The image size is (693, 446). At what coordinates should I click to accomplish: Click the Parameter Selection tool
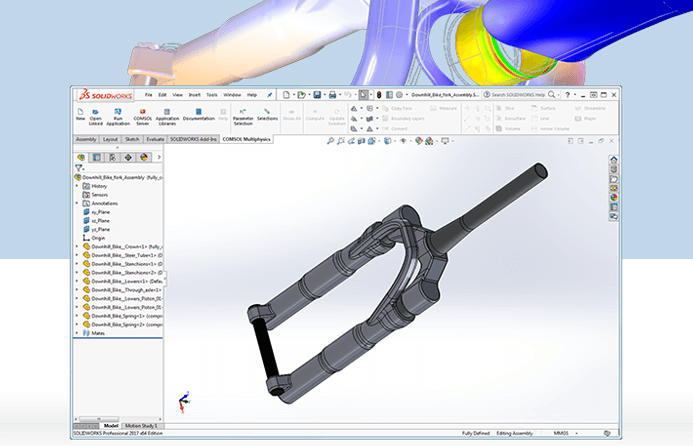[x=243, y=117]
